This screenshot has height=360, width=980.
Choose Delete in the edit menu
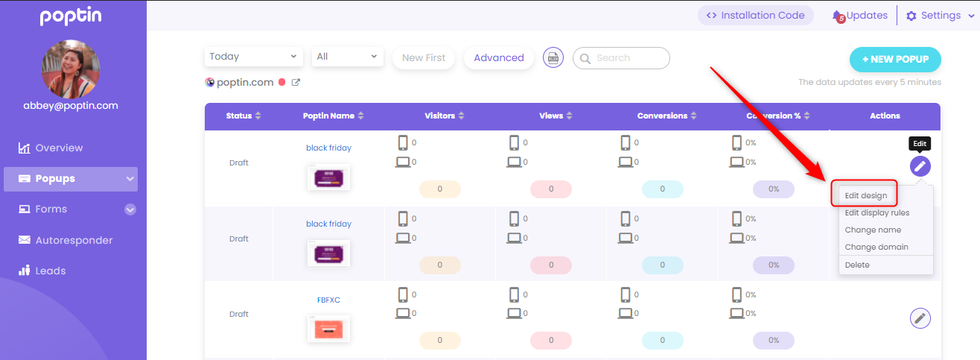(857, 265)
